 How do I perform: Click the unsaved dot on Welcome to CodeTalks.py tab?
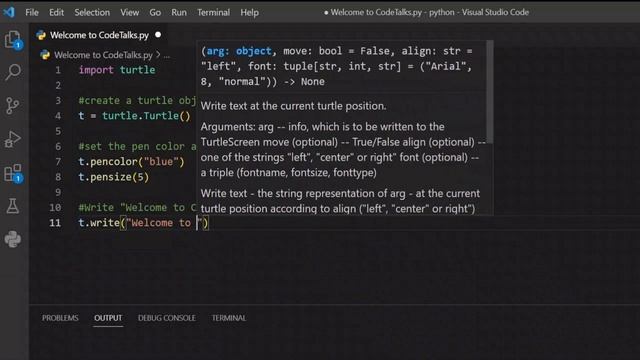pyautogui.click(x=158, y=35)
